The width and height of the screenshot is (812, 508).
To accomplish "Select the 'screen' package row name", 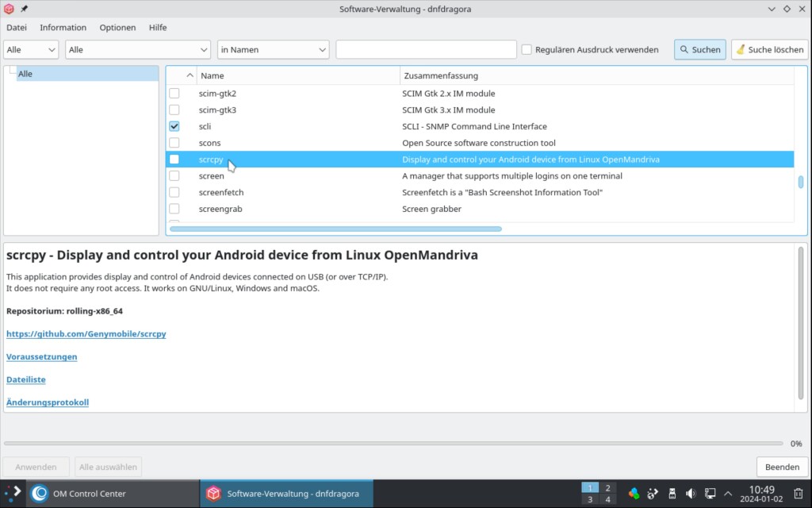I will click(211, 175).
